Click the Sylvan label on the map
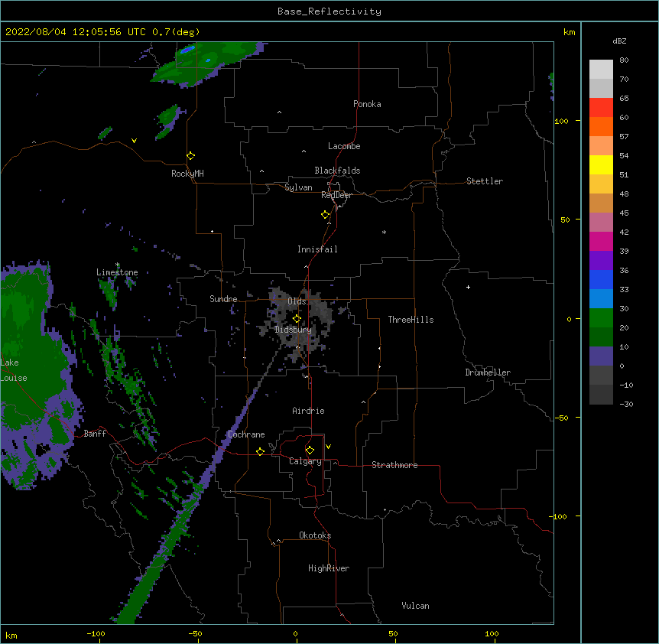659x644 pixels. tap(298, 187)
